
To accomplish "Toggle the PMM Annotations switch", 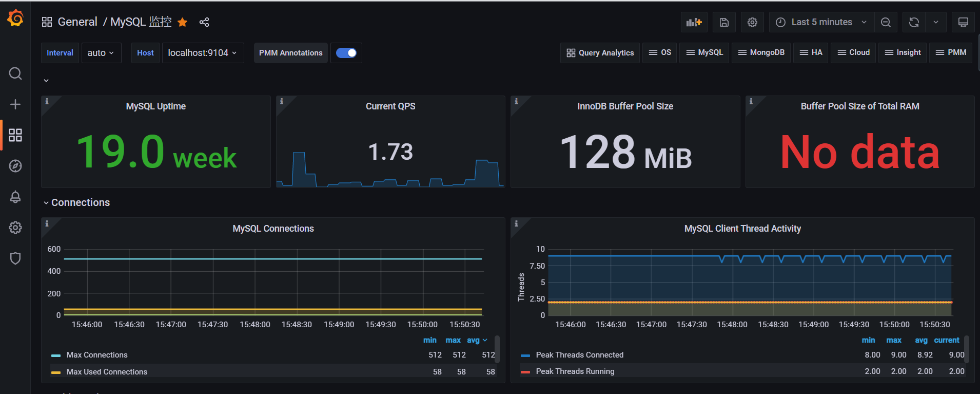I will [x=346, y=53].
